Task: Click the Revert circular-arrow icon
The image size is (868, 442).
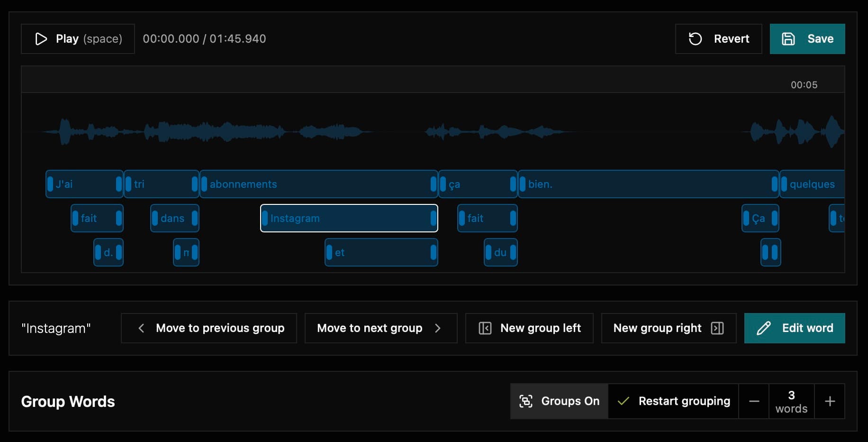Action: (695, 39)
